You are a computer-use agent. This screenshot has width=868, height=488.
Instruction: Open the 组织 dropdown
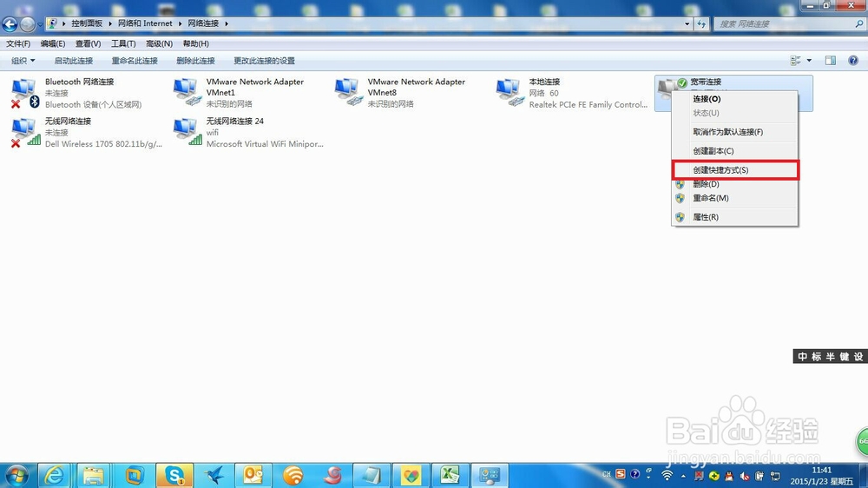point(23,61)
